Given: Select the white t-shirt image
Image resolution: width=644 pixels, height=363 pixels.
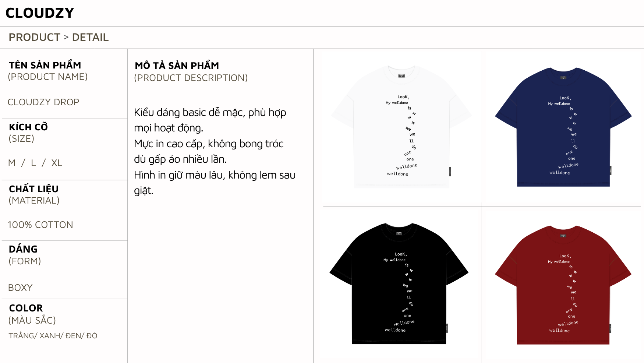Looking at the screenshot, I should click(401, 127).
